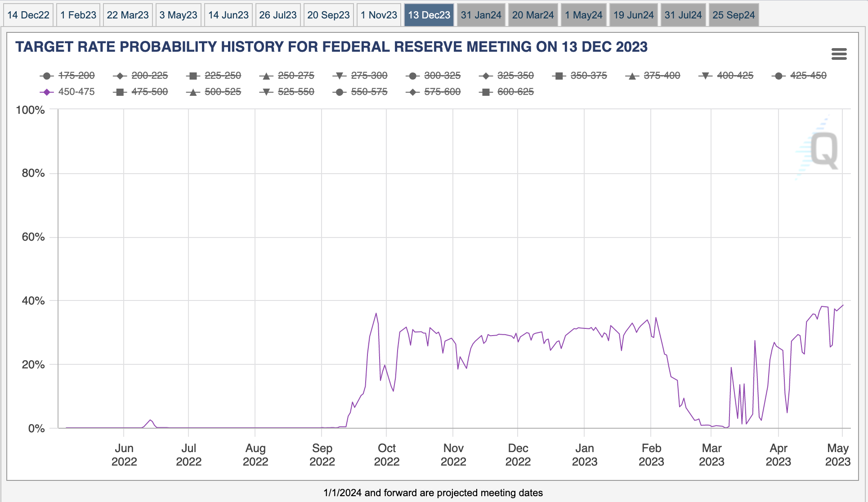Screen dimensions: 868x502
Task: Open the 20 Mar24 meeting tab
Action: (533, 15)
